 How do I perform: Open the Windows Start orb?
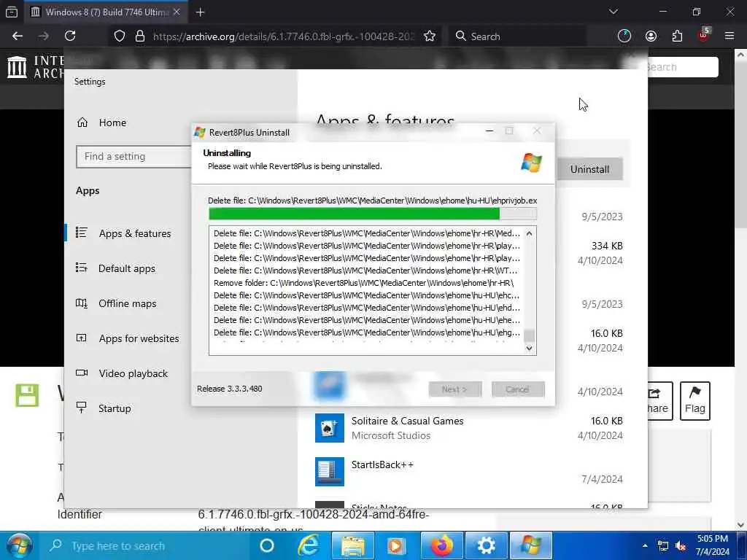point(19,545)
